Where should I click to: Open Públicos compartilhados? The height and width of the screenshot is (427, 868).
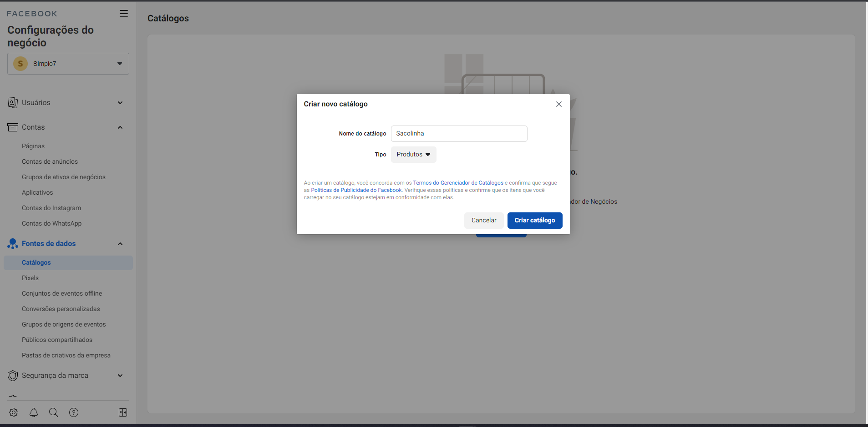tap(57, 340)
